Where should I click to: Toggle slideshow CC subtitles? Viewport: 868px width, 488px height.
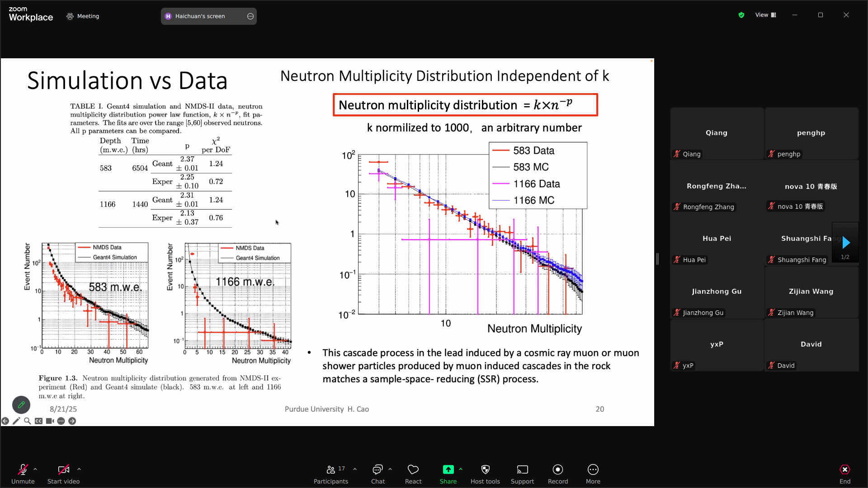[x=39, y=421]
